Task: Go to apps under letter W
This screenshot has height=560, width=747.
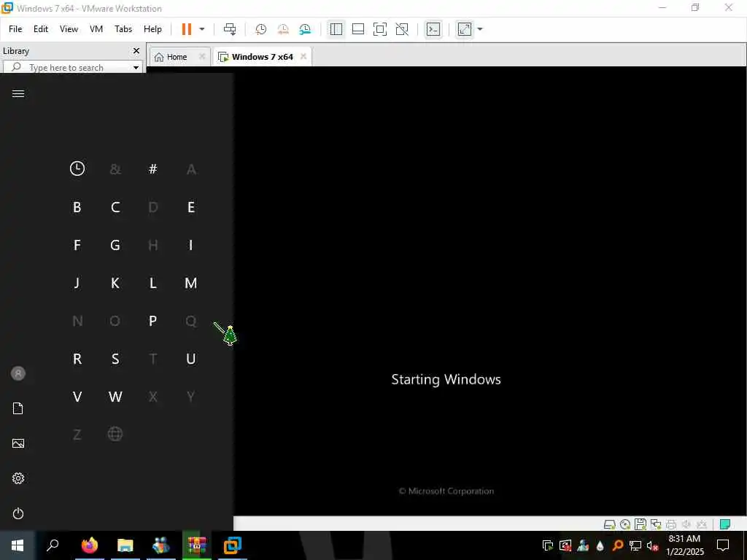Action: pyautogui.click(x=115, y=397)
